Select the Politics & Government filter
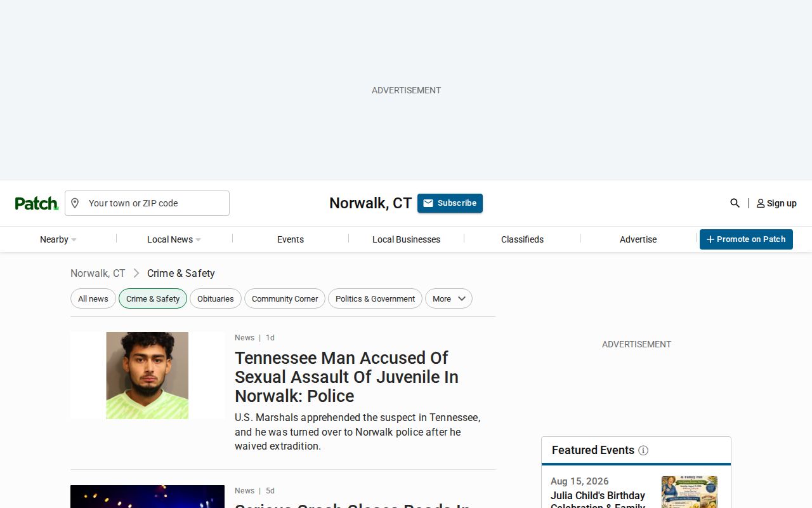Image resolution: width=812 pixels, height=508 pixels. tap(375, 298)
